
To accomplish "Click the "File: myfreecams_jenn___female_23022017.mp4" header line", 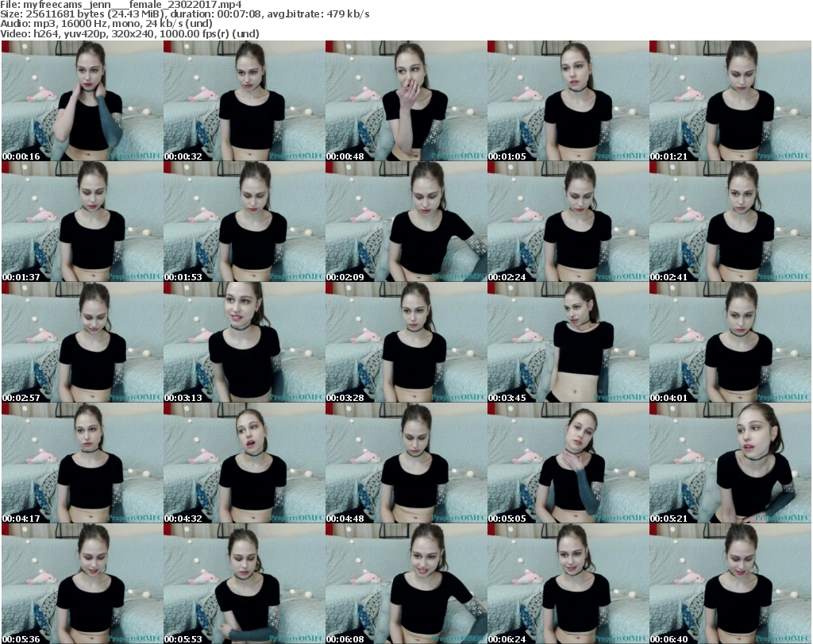I will (121, 6).
